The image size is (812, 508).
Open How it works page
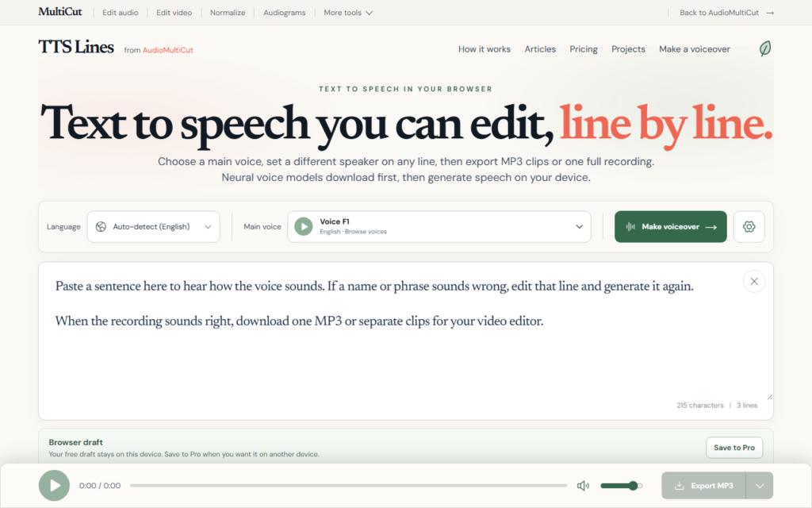485,49
